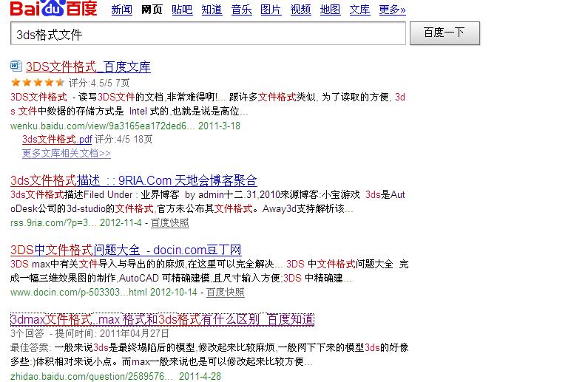Open the 3DS文件格式_百度文库 result
Image resolution: width=588 pixels, height=382 pixels.
[x=88, y=67]
